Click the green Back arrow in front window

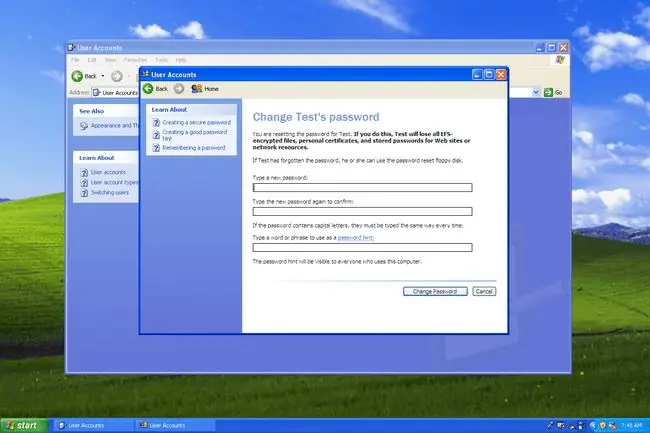click(148, 88)
